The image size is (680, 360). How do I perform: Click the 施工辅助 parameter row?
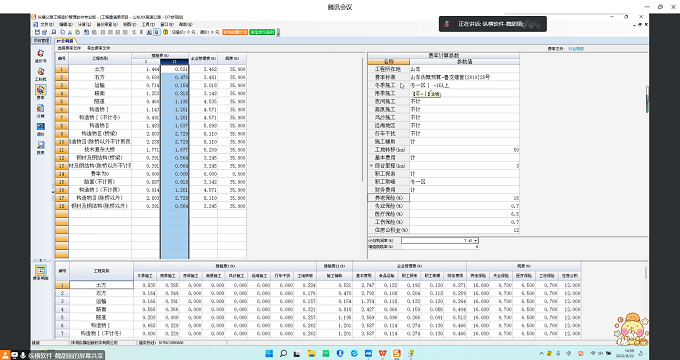(444, 141)
